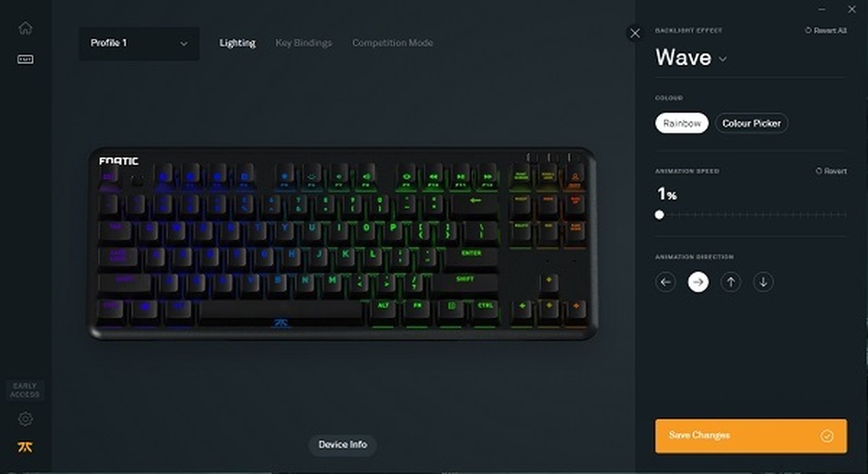Open the settings gear in sidebar
Viewport: 868px width, 474px height.
[25, 419]
